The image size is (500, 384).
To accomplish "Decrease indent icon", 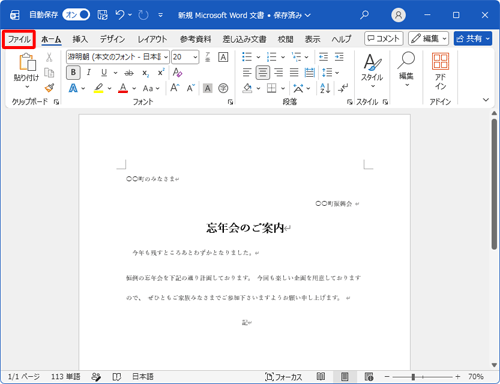I will (x=323, y=57).
